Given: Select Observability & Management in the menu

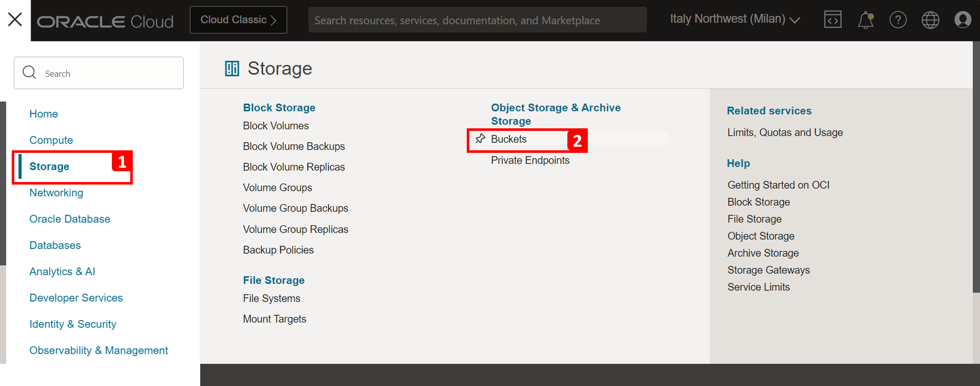Looking at the screenshot, I should pyautogui.click(x=99, y=351).
